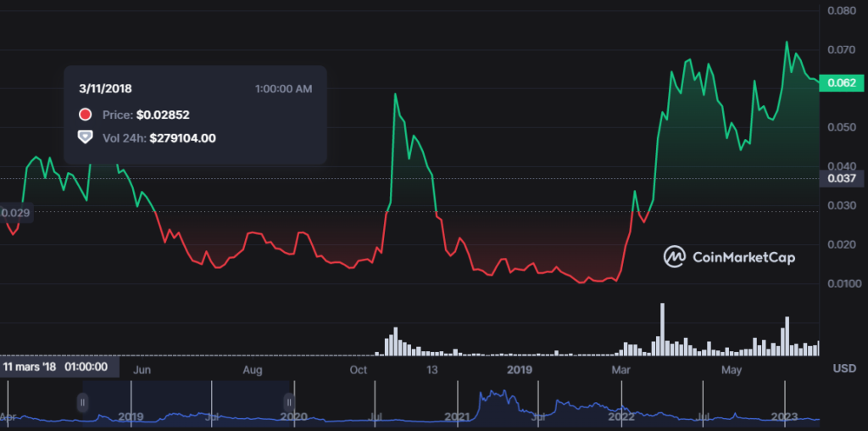This screenshot has height=431, width=868.
Task: Click the 11 mars '18 crosshair date label
Action: [x=59, y=367]
